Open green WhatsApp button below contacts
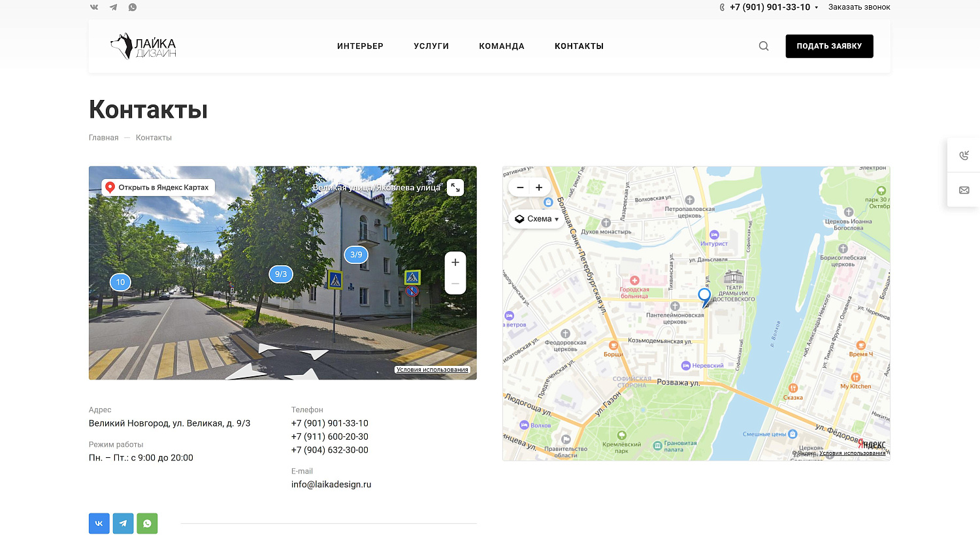The image size is (980, 535). point(147,523)
